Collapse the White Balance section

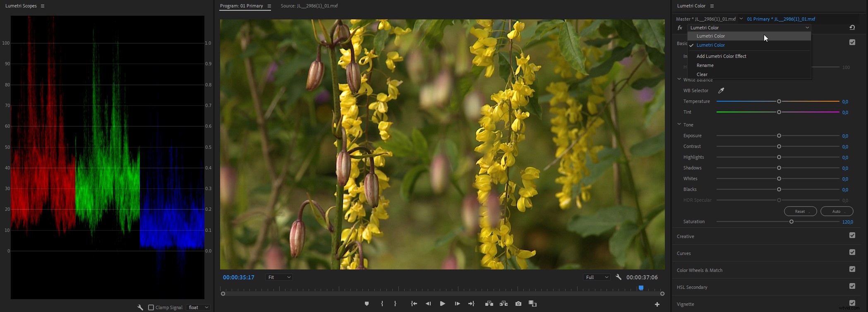coord(679,79)
